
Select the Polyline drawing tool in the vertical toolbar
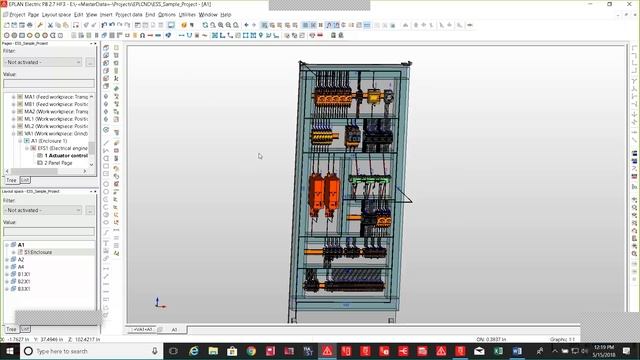tap(106, 151)
